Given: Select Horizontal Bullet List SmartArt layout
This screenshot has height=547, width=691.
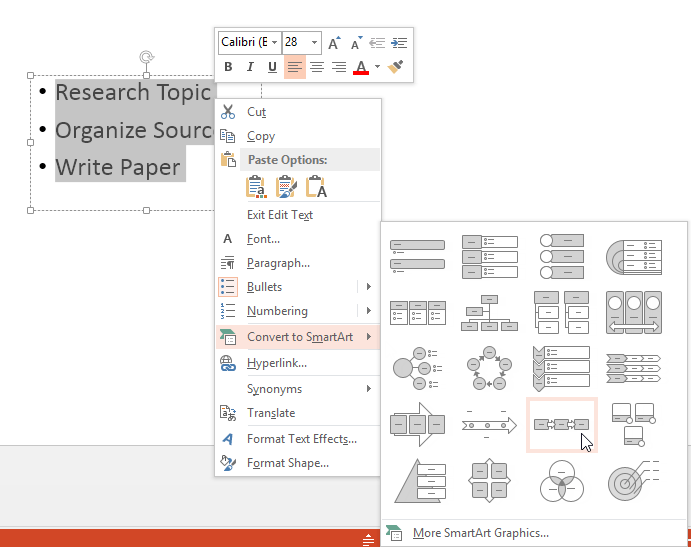Looking at the screenshot, I should coord(417,313).
